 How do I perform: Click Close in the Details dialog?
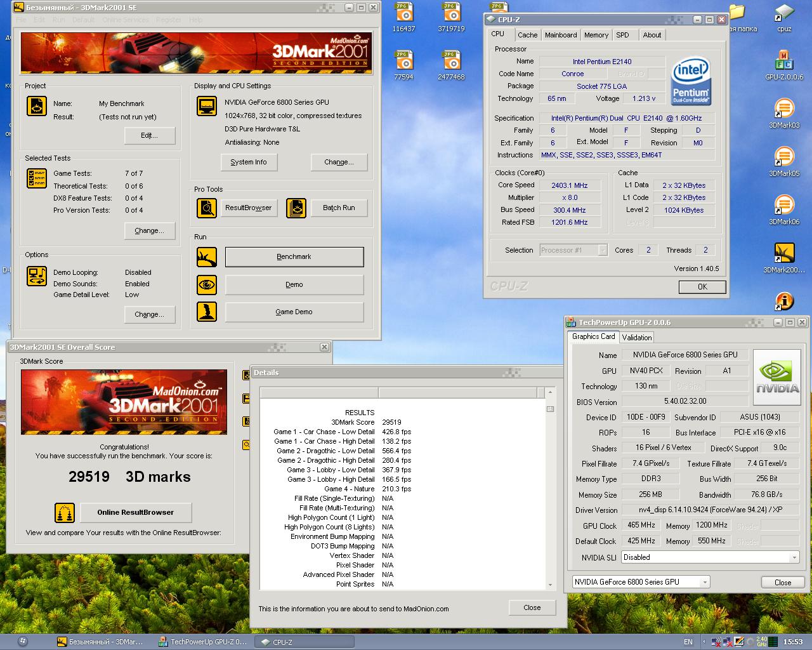(x=532, y=607)
